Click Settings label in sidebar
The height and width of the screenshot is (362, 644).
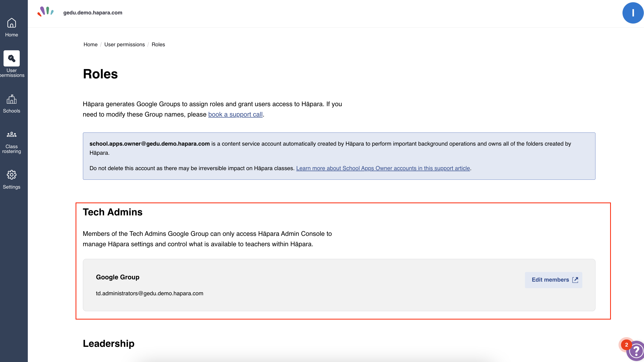click(12, 187)
